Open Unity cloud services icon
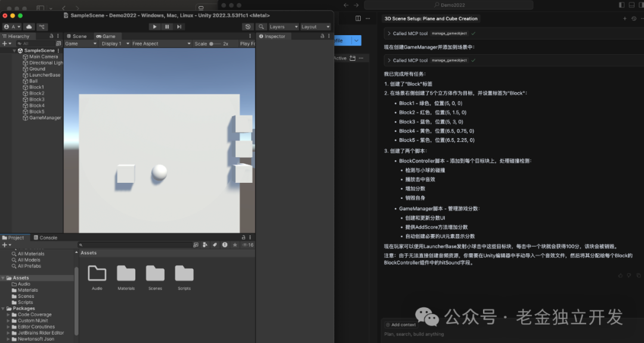Screen dimensions: 644x343 coord(29,27)
